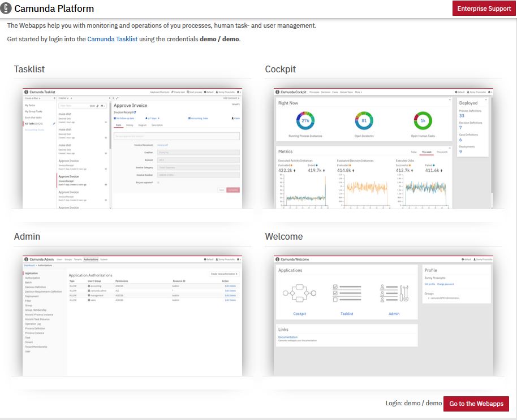Click the 276 running process instances donut

tap(305, 120)
